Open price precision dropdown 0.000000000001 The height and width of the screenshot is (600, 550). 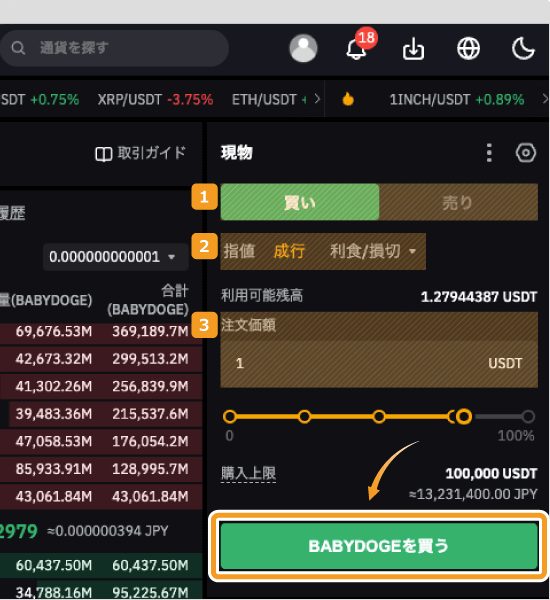point(116,257)
